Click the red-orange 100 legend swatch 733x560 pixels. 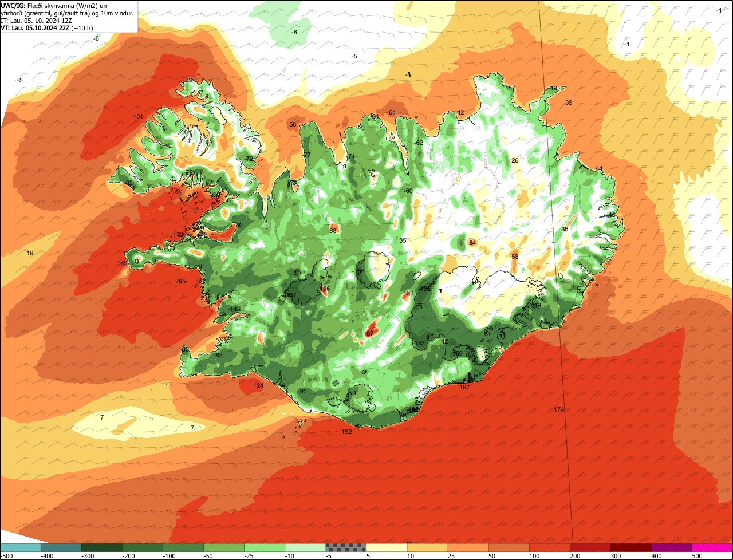tap(549, 548)
